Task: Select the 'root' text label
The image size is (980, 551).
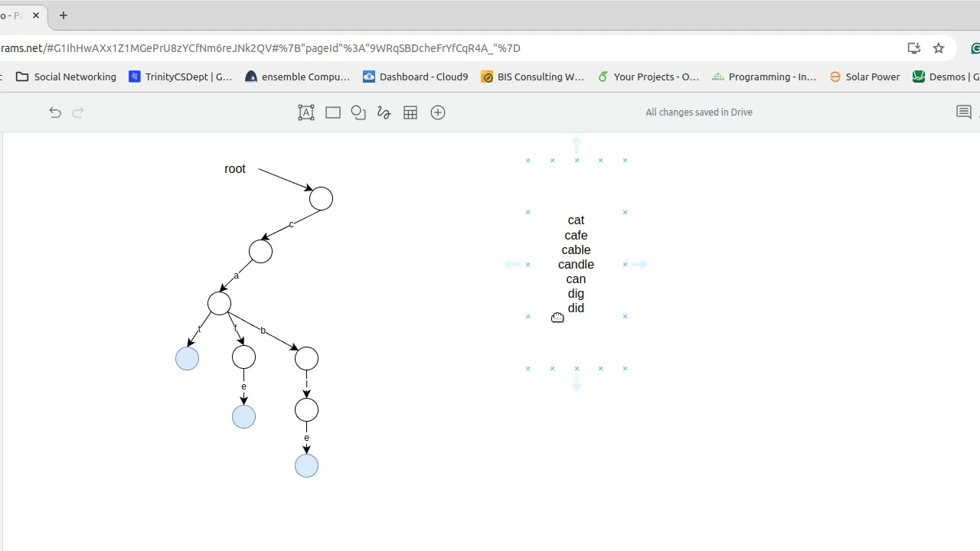Action: pyautogui.click(x=235, y=169)
